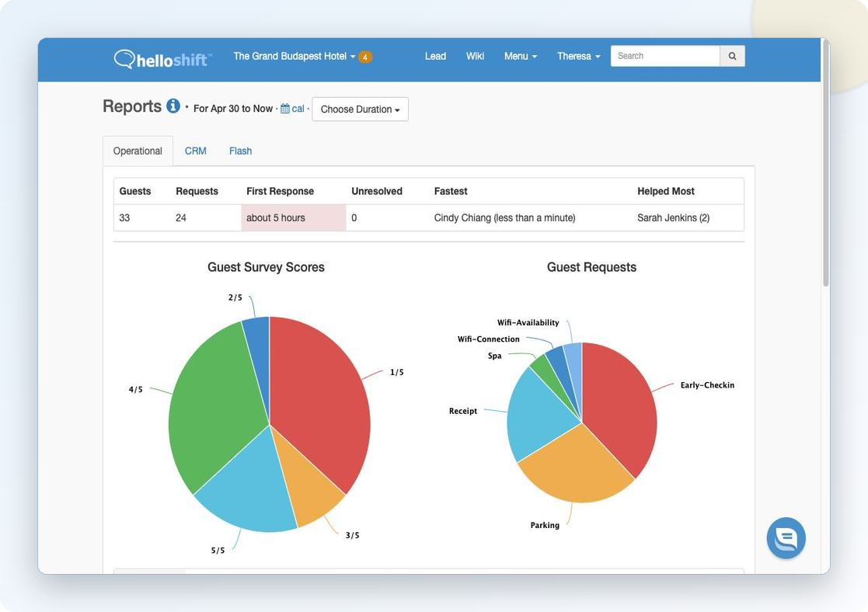Click the cal link
This screenshot has height=612, width=868.
point(298,109)
